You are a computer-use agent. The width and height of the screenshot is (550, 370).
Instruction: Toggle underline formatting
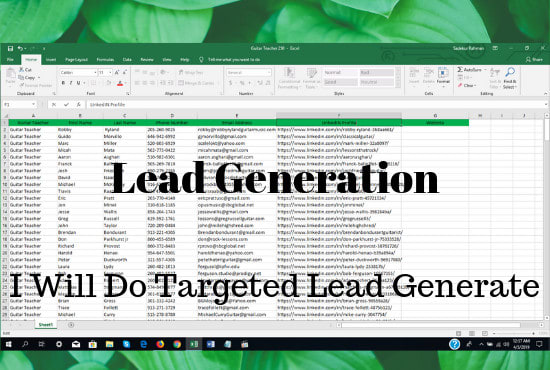point(78,83)
